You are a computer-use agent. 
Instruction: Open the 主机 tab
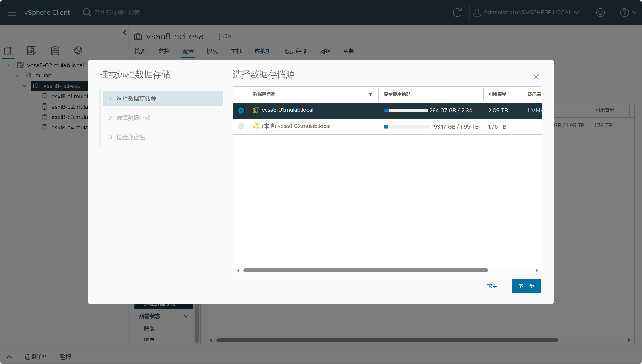click(236, 51)
